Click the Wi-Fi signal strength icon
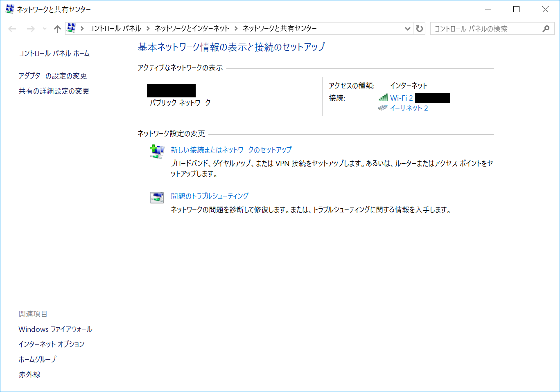560x392 pixels. coord(383,98)
